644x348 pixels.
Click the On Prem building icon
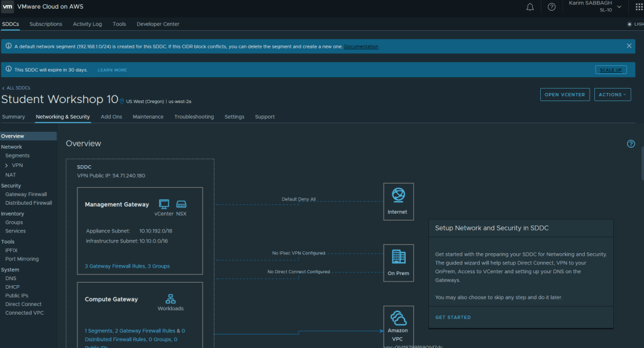pos(398,256)
